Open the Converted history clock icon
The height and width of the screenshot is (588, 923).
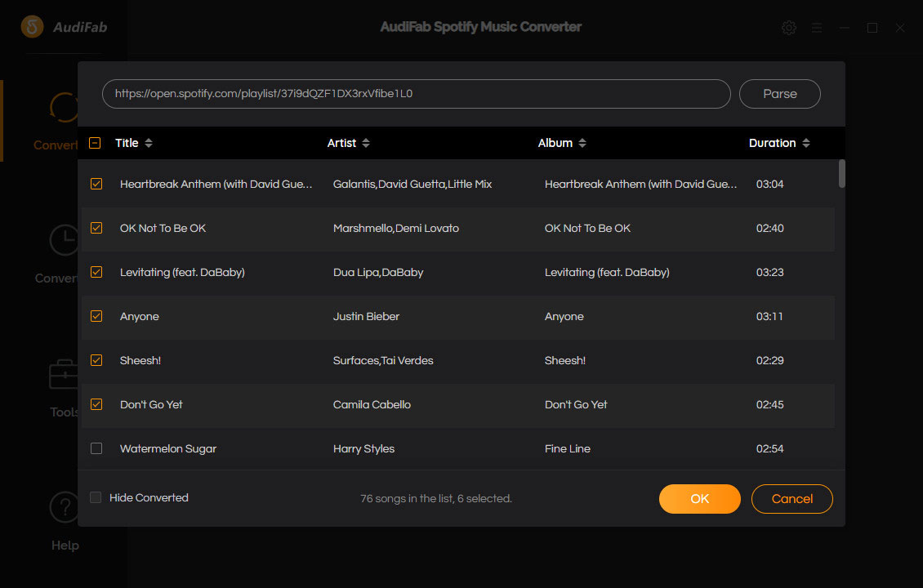pos(64,240)
